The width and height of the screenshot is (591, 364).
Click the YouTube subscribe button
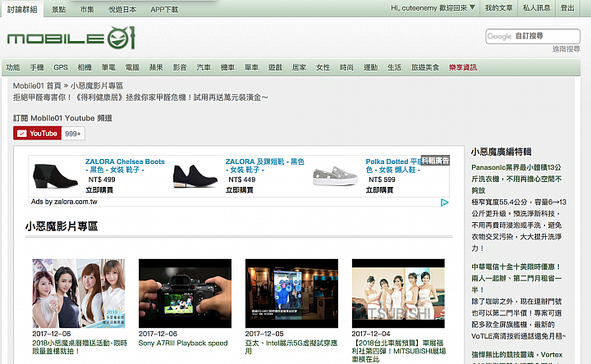tap(37, 134)
